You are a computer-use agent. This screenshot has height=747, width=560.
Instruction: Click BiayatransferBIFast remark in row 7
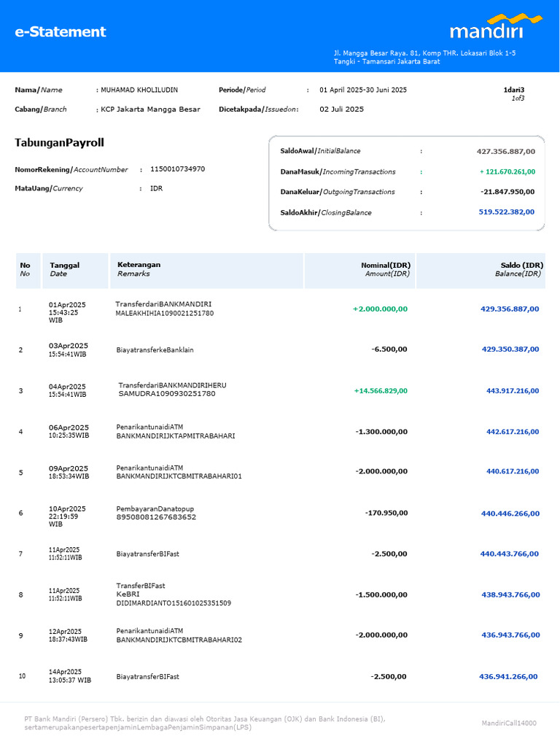point(147,554)
